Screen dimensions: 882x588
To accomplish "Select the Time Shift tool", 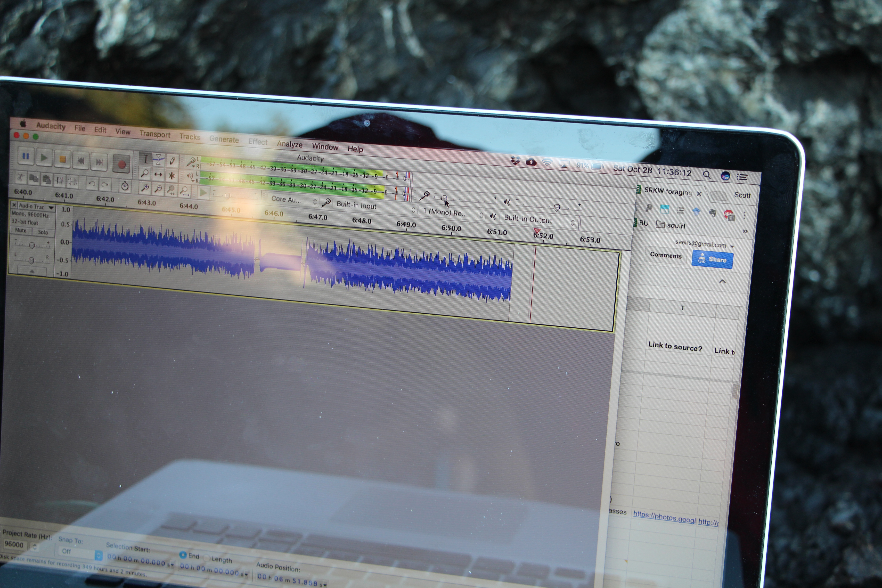I will [158, 174].
